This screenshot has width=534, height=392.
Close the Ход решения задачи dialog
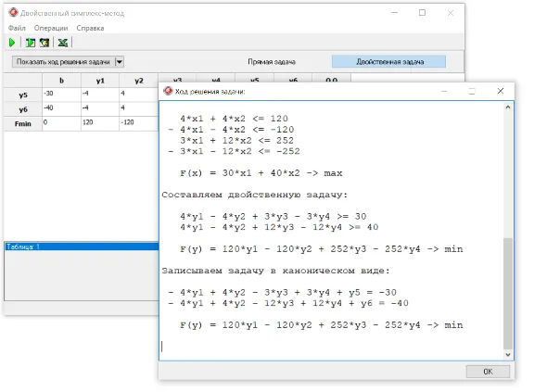[x=501, y=91]
